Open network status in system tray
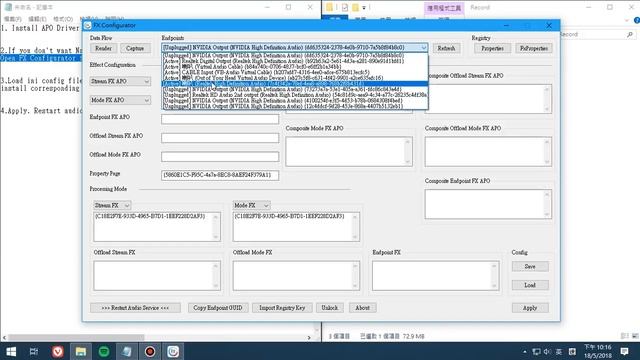 click(536, 351)
